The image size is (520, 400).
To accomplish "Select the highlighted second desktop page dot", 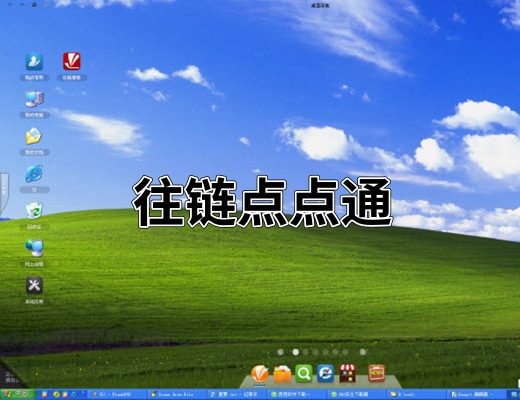I will (296, 352).
